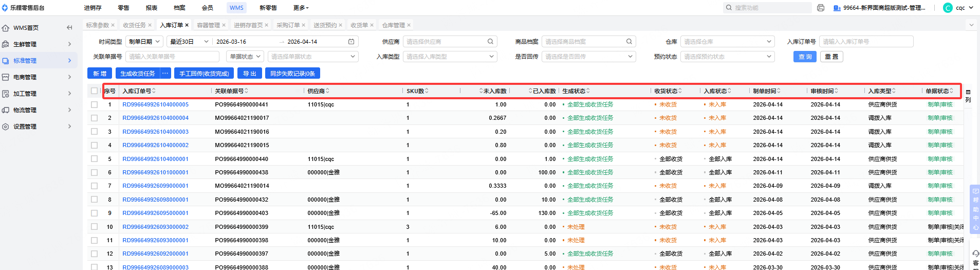Sort by 收货状态 column
Viewport: 980px width, 270px height.
(680, 91)
